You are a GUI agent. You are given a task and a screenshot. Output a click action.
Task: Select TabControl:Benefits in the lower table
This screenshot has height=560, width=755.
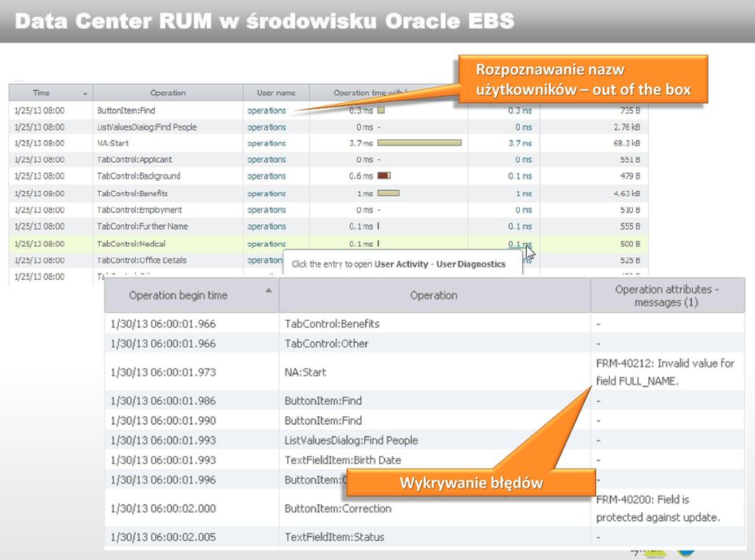[332, 323]
